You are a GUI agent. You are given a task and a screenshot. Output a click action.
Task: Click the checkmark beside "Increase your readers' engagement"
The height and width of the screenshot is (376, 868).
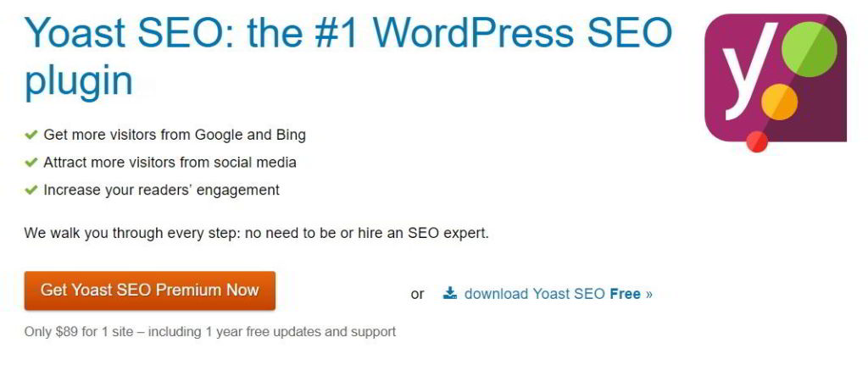31,191
